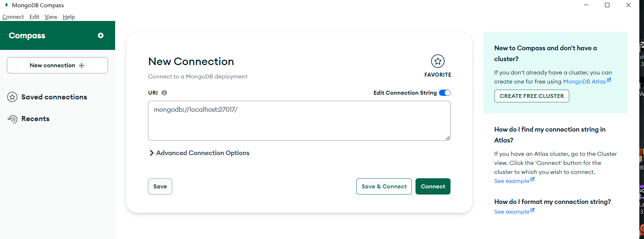Open Recents using the clock icon
The width and height of the screenshot is (644, 239).
12,119
